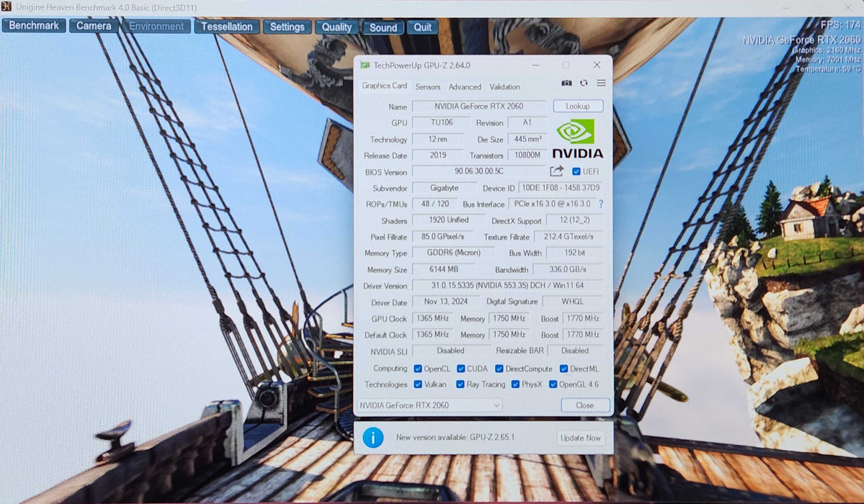Toggle the PhysX checkbox
864x504 pixels.
tap(515, 384)
